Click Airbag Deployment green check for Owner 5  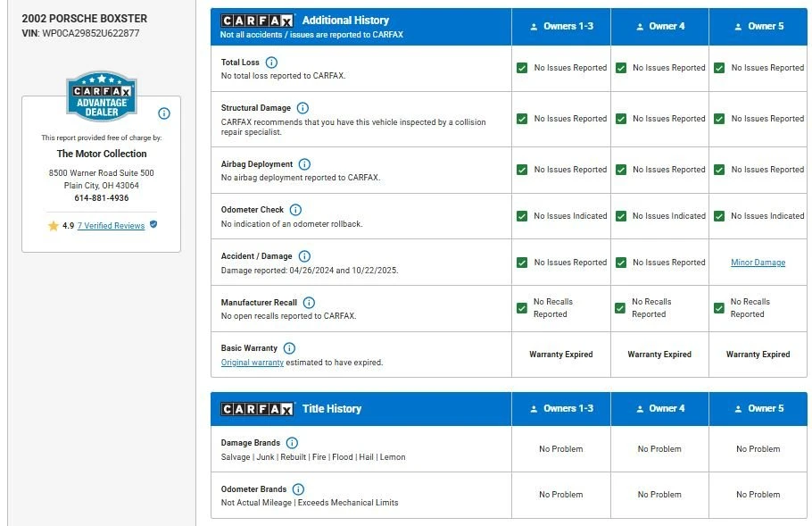click(719, 170)
